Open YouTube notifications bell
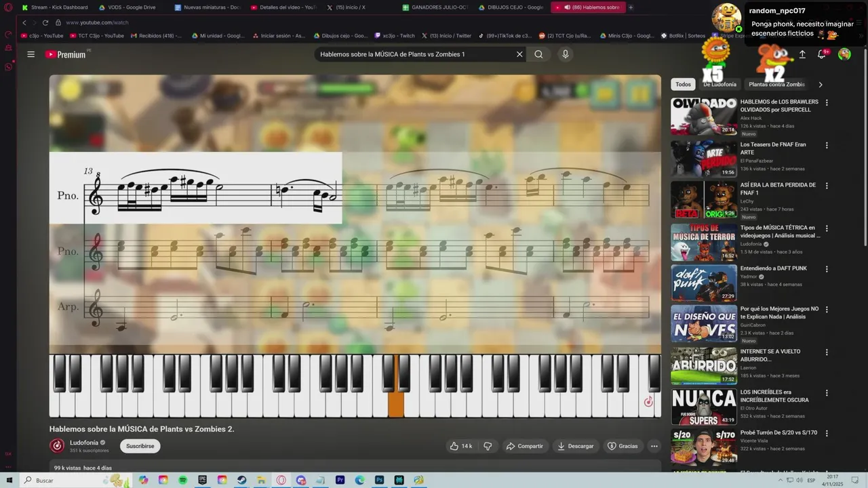The height and width of the screenshot is (488, 868). 822,54
